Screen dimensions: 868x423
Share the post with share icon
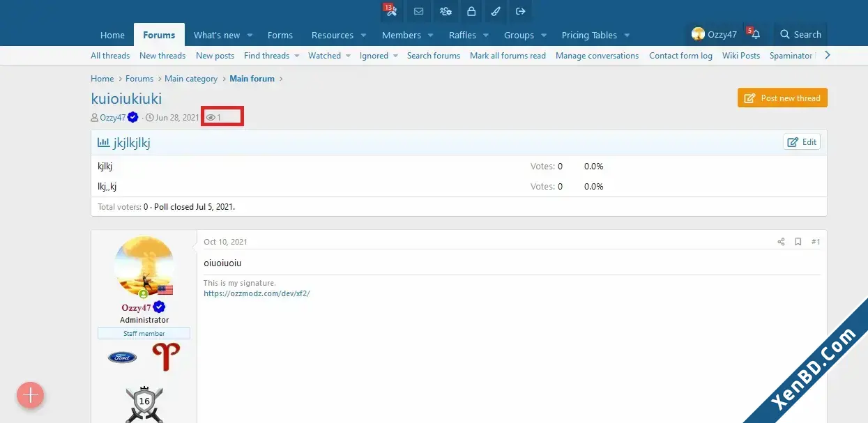click(781, 242)
